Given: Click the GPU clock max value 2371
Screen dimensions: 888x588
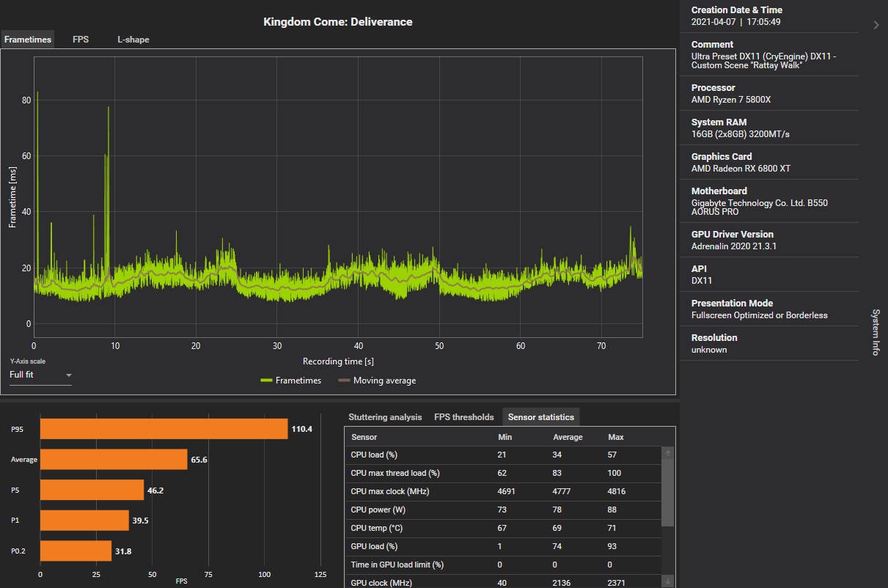Looking at the screenshot, I should [x=617, y=583].
